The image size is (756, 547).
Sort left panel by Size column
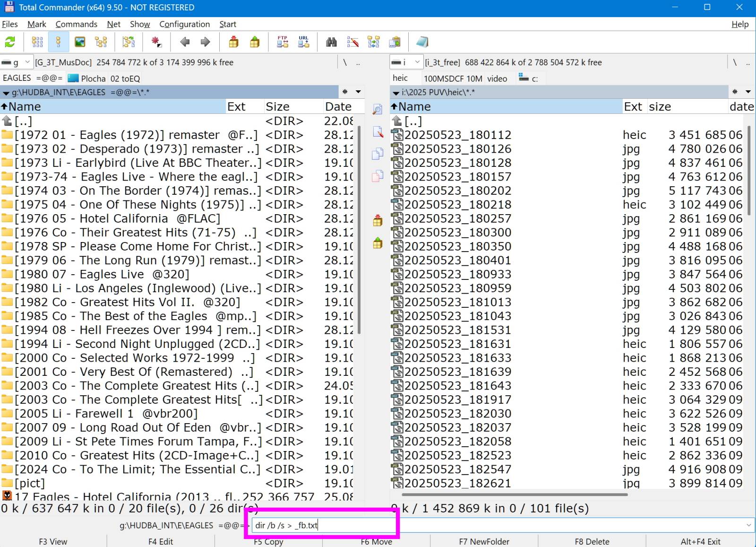[x=292, y=106]
